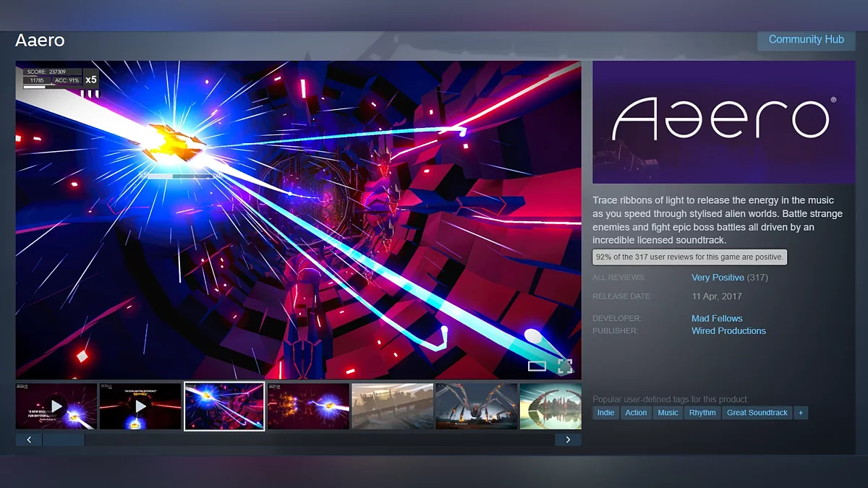
Task: Open the Very Positive reviews link
Action: 718,278
